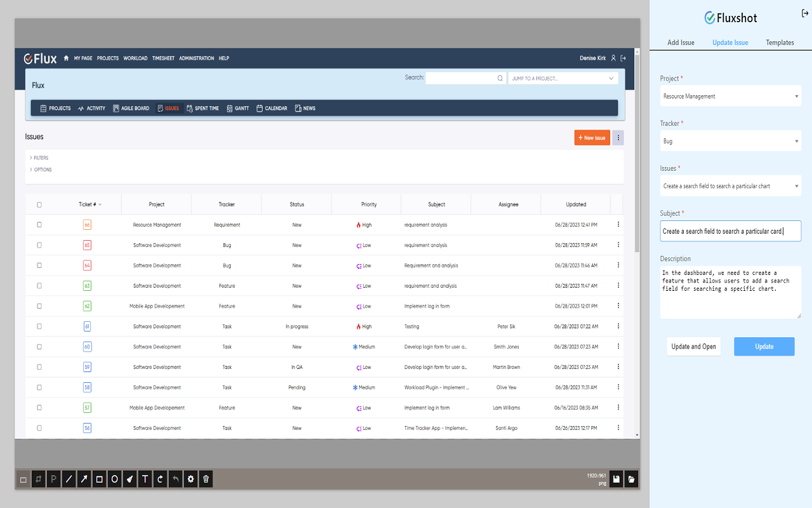This screenshot has width=812, height=508.
Task: Check the box for ticket 60
Action: pos(39,347)
